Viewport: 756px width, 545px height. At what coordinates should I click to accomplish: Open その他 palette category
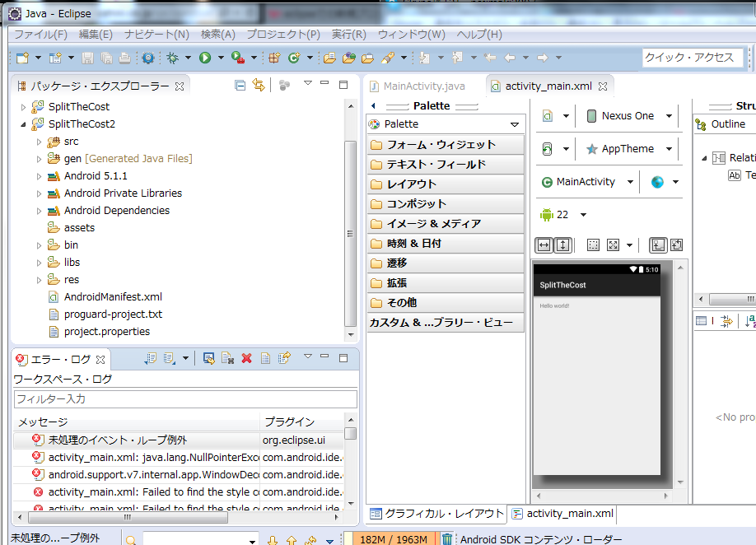(x=446, y=303)
